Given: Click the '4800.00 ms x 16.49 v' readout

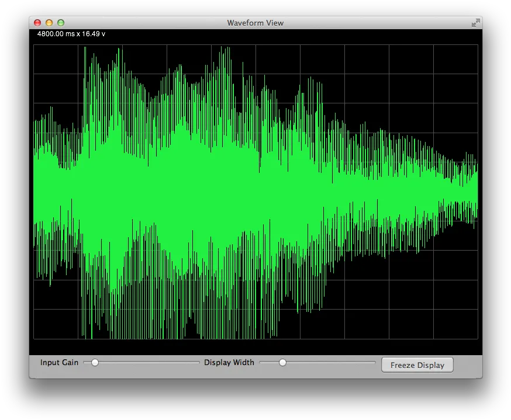Looking at the screenshot, I should point(71,34).
